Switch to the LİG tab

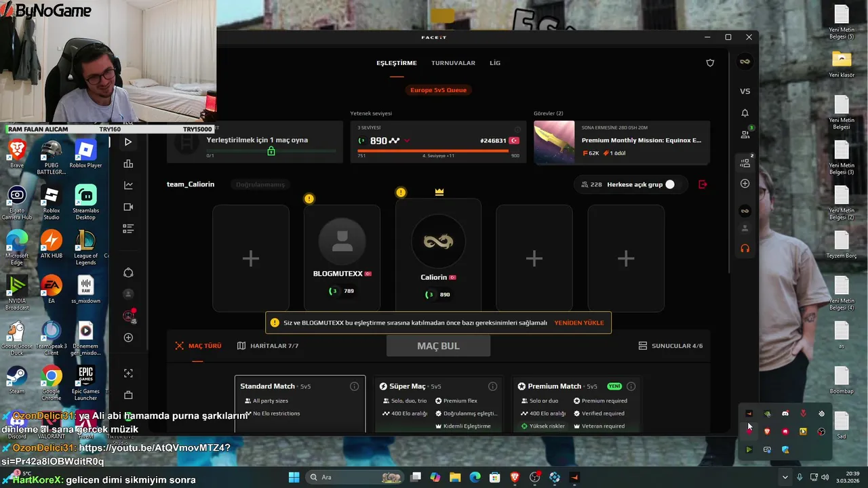(x=495, y=63)
